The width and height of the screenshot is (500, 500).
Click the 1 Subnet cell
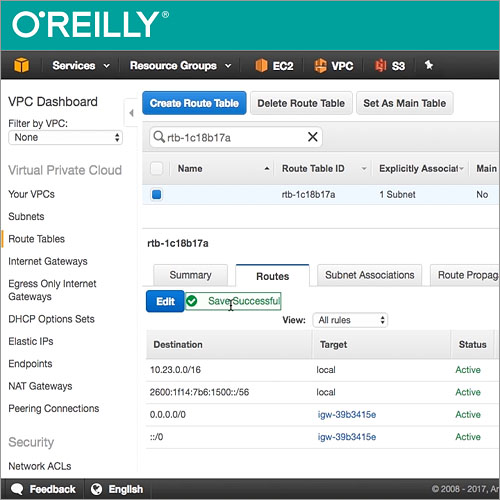click(x=397, y=194)
